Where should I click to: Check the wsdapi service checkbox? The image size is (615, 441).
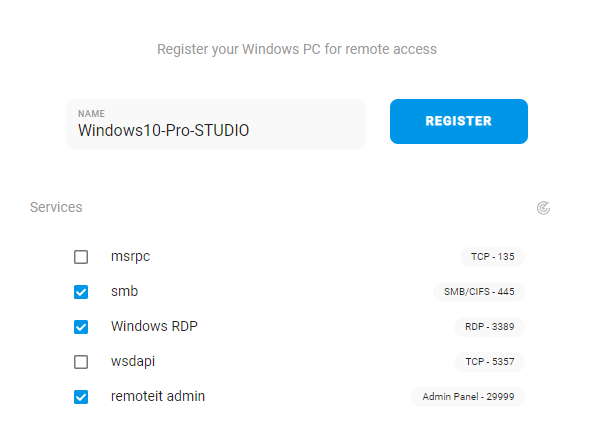pos(81,362)
